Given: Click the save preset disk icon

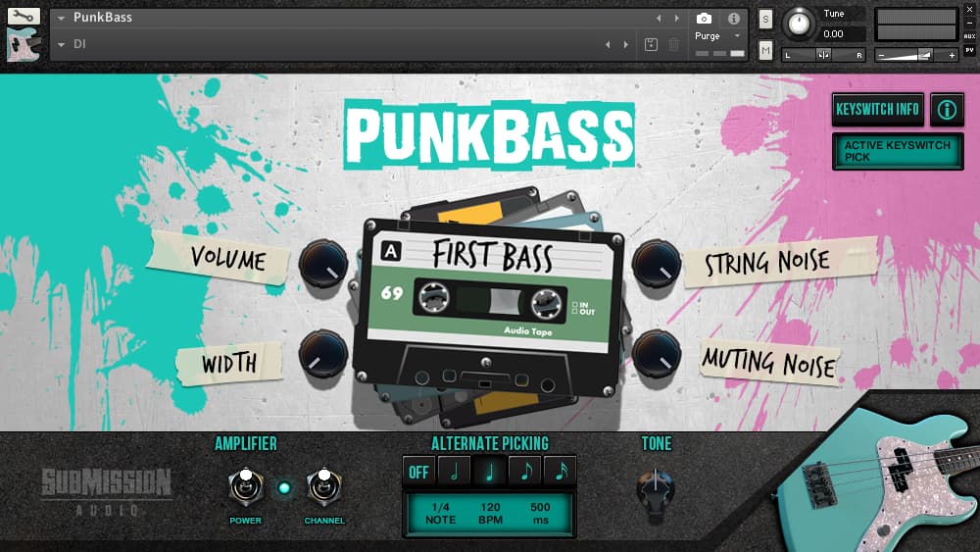Looking at the screenshot, I should (x=651, y=44).
